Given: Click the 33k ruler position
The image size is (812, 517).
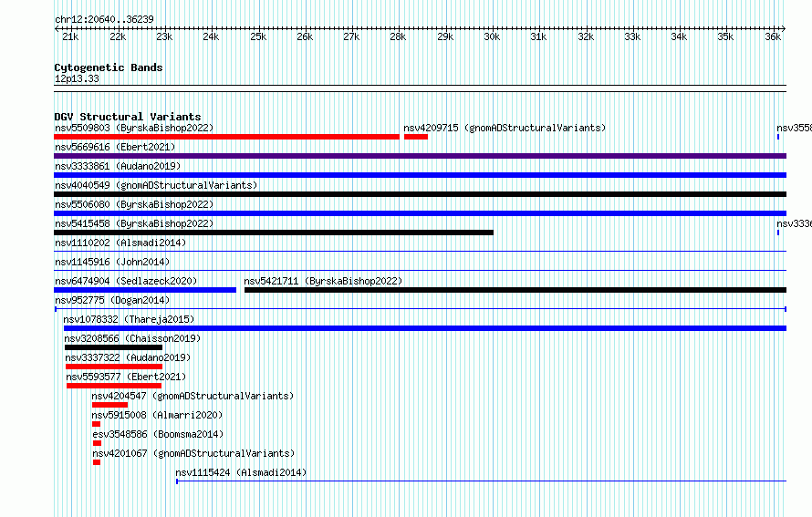Looking at the screenshot, I should coord(632,36).
